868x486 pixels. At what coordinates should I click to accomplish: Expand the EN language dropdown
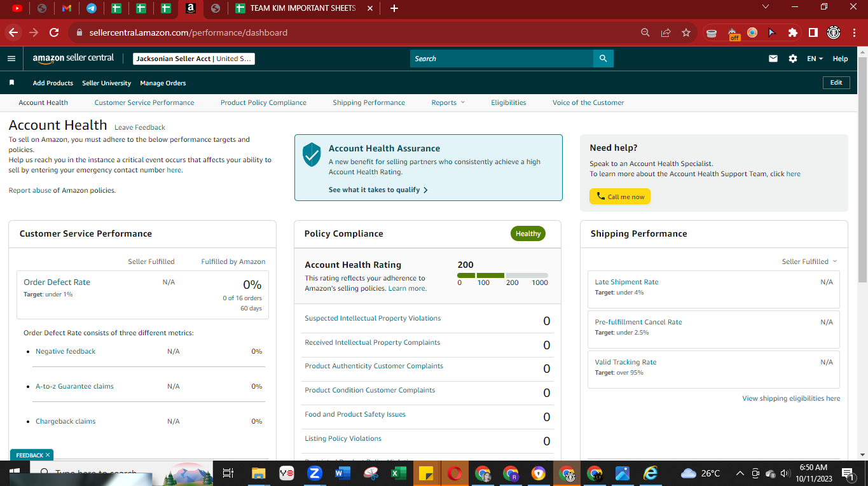click(815, 59)
